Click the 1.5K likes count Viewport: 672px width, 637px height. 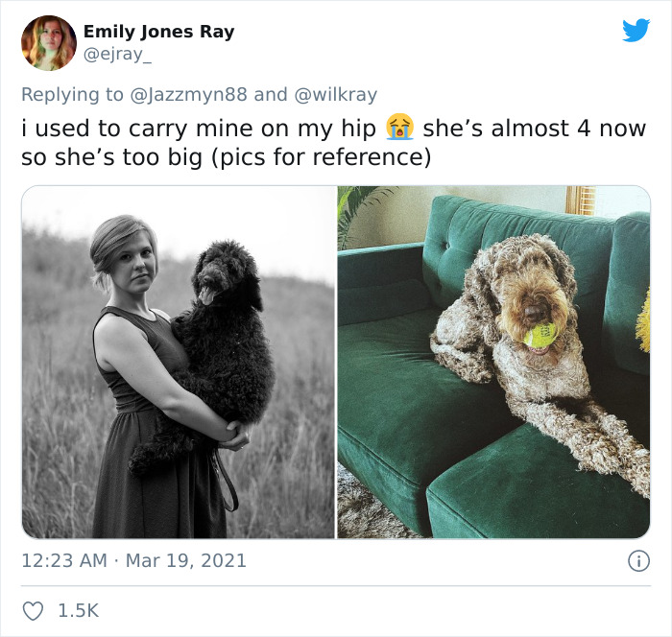click(x=79, y=611)
